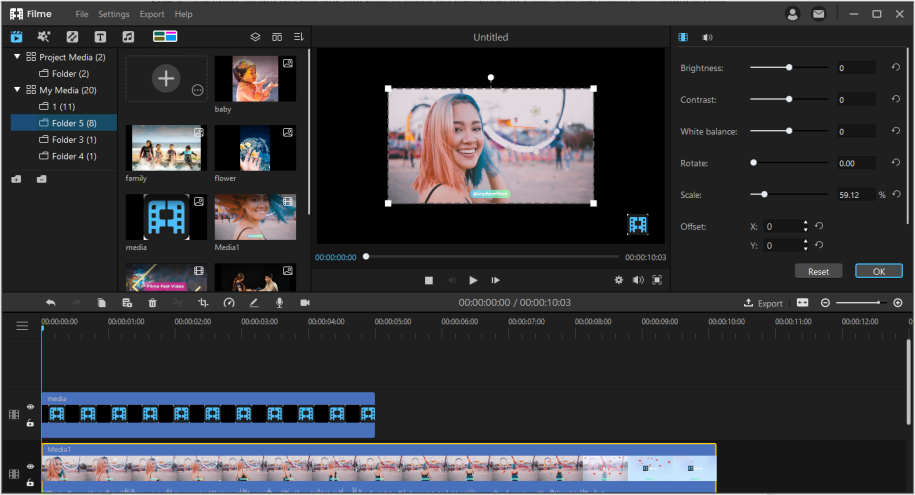Open the File menu

point(82,14)
